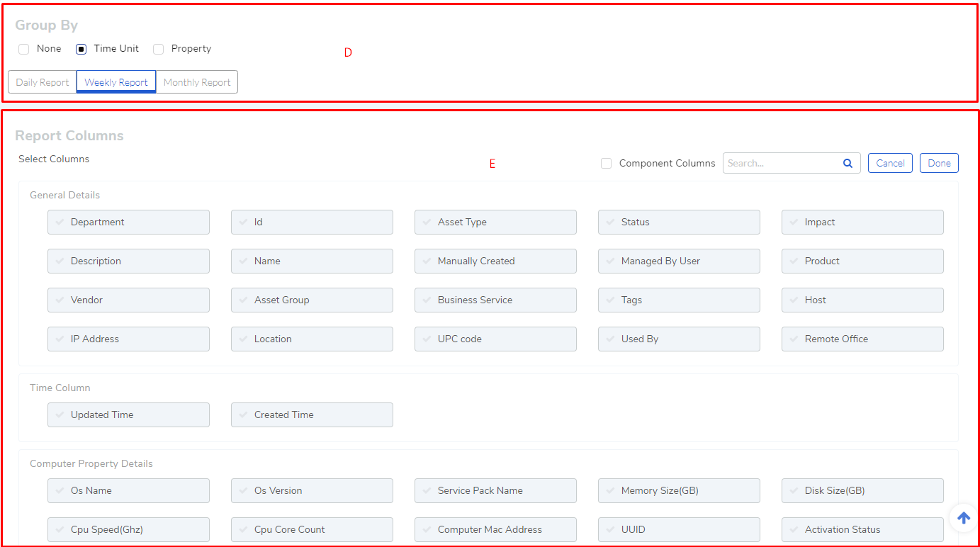
Task: Click the Select Columns label
Action: pos(54,159)
